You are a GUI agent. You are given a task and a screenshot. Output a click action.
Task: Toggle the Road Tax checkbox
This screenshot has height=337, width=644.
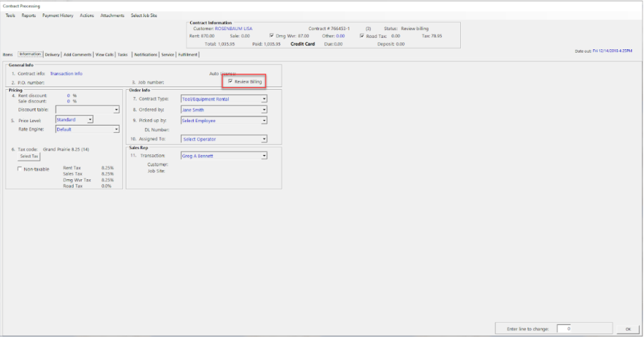pos(362,36)
